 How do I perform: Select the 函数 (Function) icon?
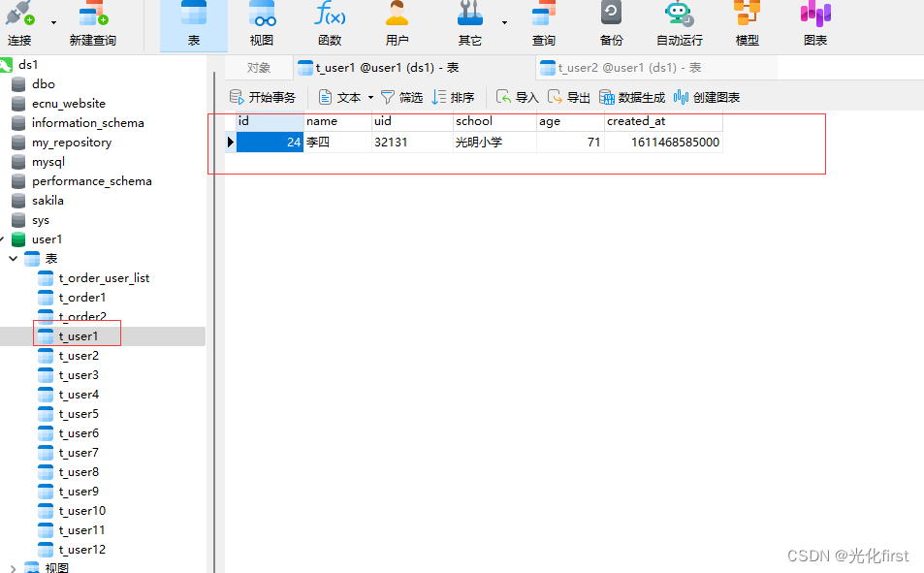point(329,24)
